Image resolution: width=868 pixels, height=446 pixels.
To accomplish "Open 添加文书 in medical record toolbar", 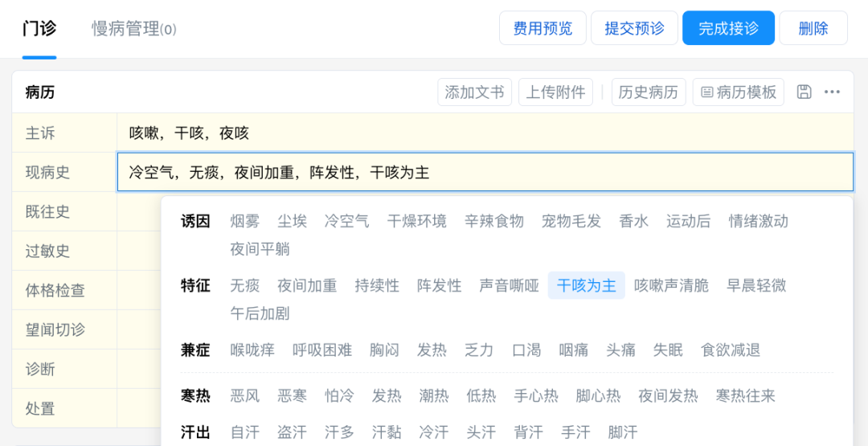I will [x=474, y=92].
